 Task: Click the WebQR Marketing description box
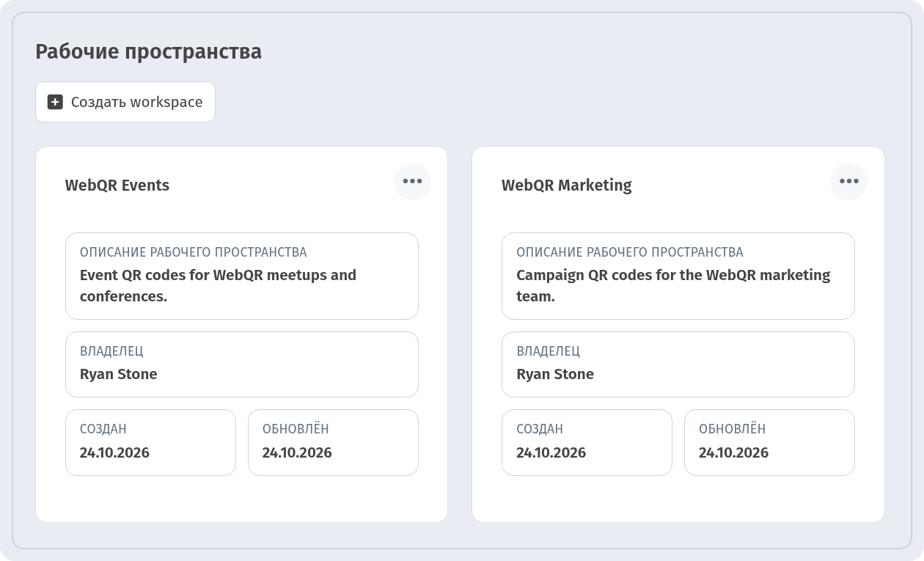click(678, 276)
